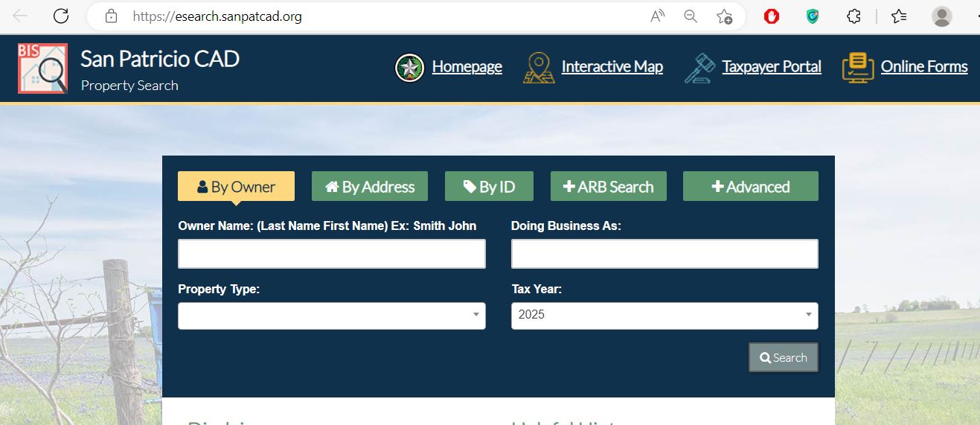
Task: Open the red ad-blocker extension icon
Action: [x=772, y=16]
